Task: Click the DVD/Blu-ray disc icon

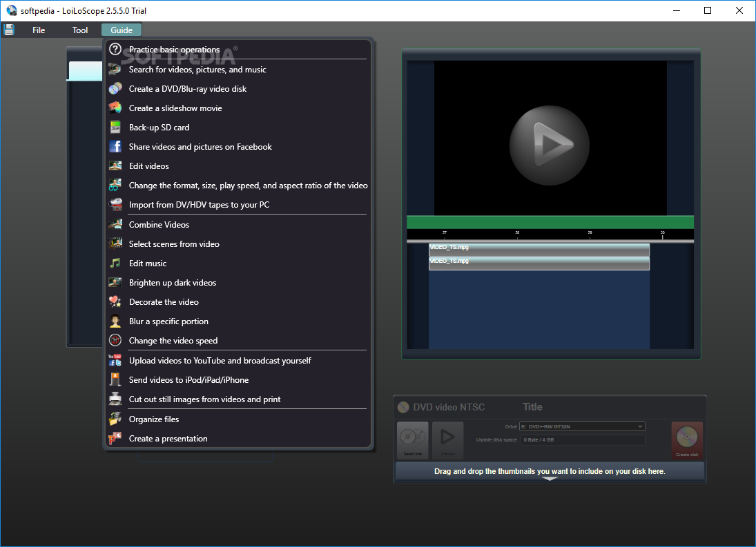Action: 115,88
